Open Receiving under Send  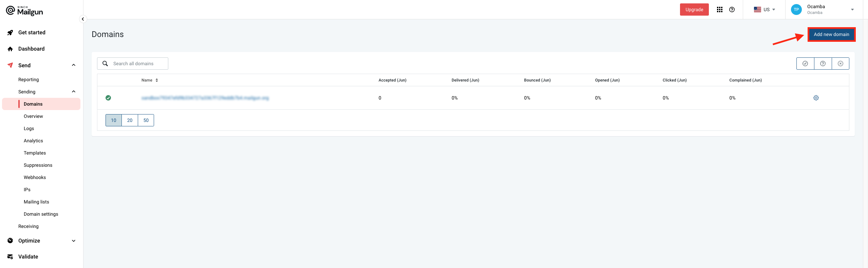point(29,226)
